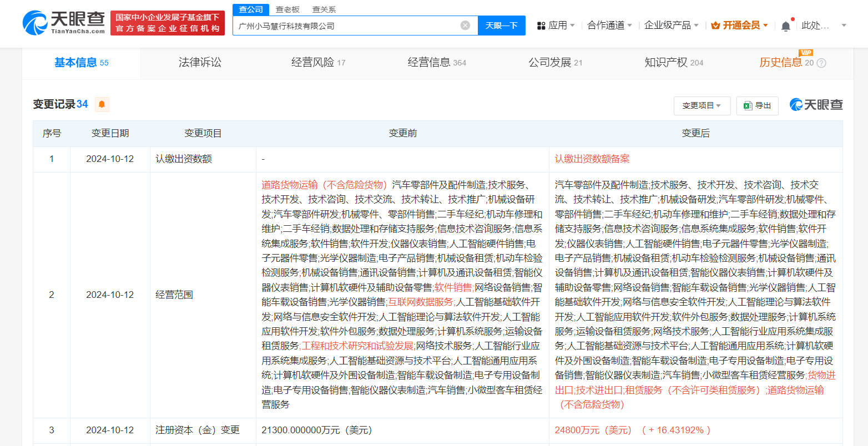
Task: Click the 开通会员 crown icon
Action: (715, 26)
